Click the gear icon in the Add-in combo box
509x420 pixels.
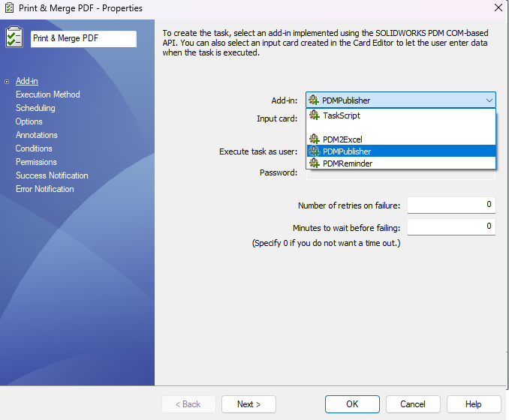pyautogui.click(x=314, y=100)
